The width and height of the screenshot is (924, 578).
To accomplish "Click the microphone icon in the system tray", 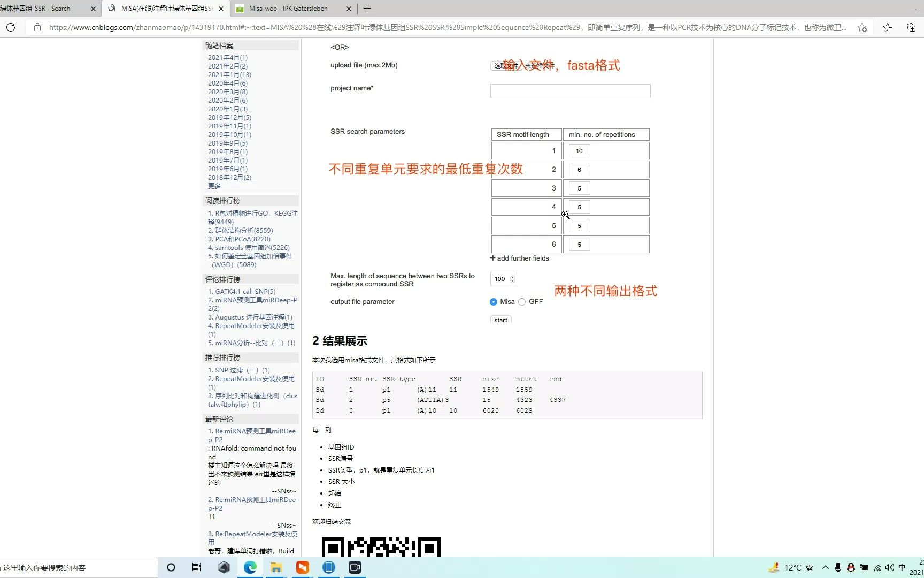I will (x=838, y=567).
